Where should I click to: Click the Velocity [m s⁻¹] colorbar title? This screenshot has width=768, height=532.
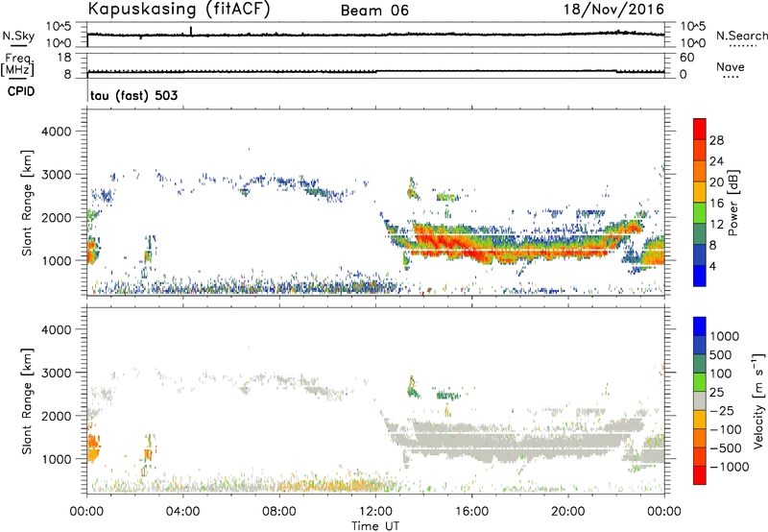click(x=758, y=400)
